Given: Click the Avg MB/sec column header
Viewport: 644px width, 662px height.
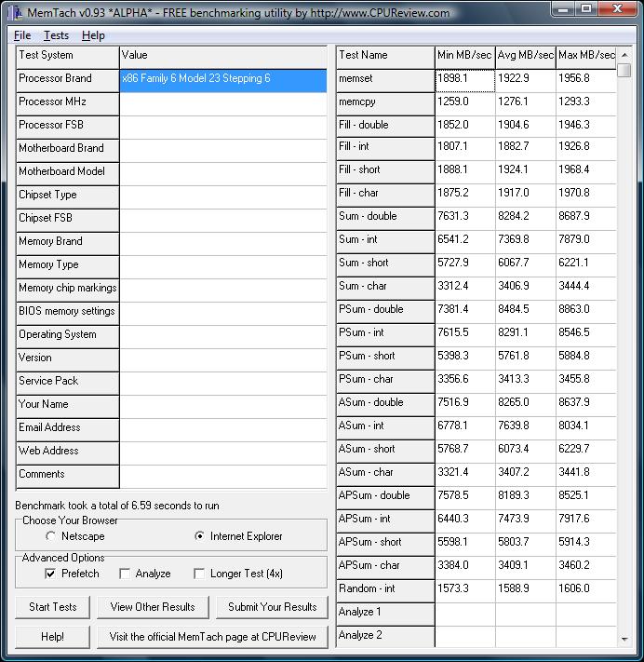Looking at the screenshot, I should click(x=526, y=58).
